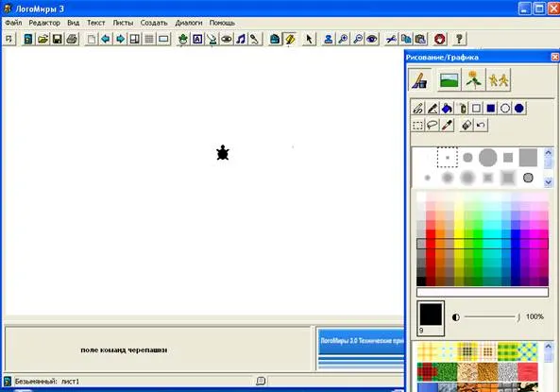Select the filled blue rectangle tool

(x=491, y=108)
